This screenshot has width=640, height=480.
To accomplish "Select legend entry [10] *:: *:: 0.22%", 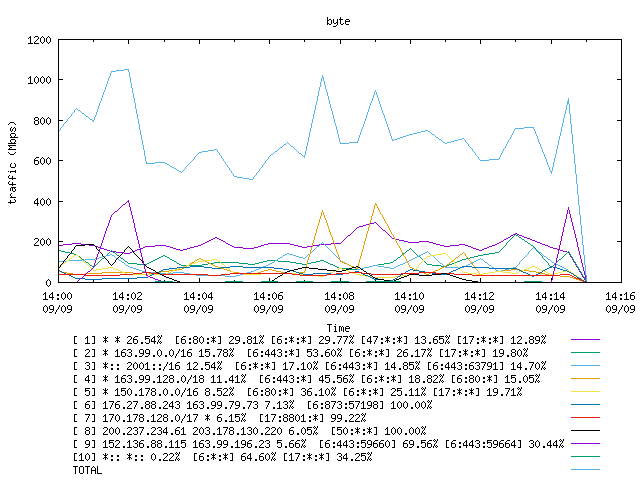I will 222,457.
